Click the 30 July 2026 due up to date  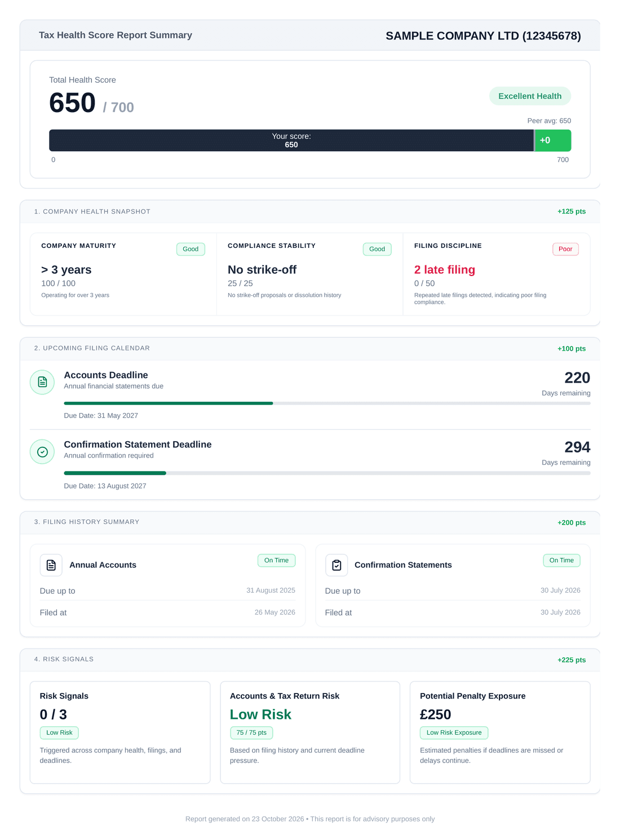[x=560, y=590]
